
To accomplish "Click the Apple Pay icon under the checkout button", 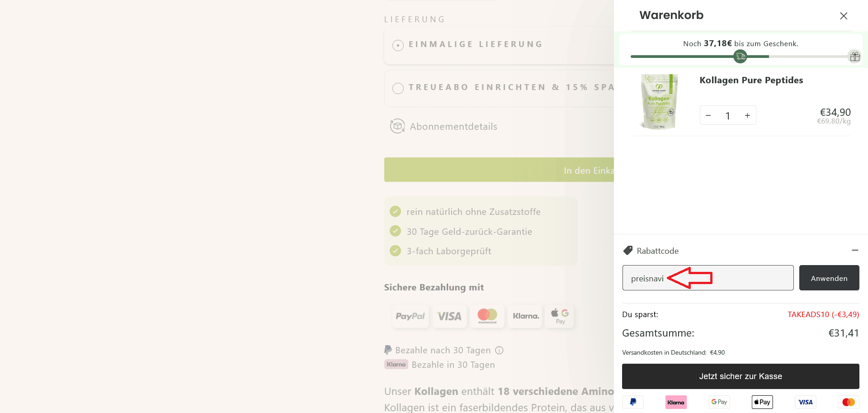I will [x=762, y=402].
